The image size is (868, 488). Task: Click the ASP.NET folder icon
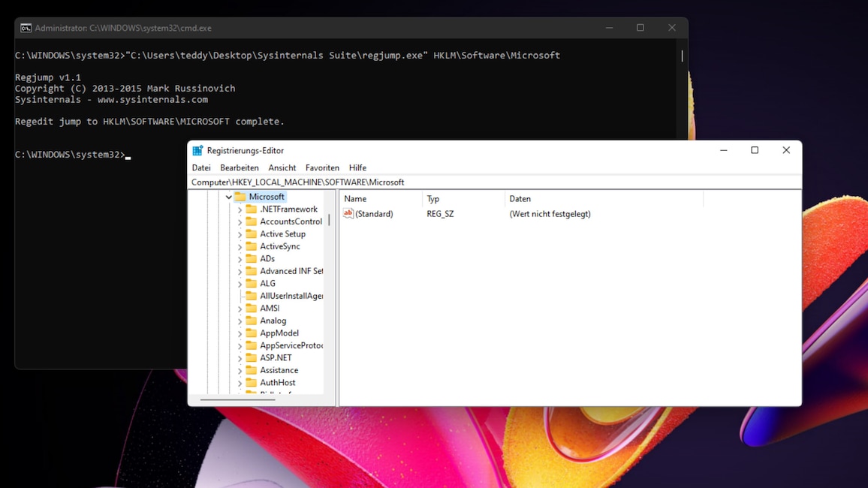(252, 357)
